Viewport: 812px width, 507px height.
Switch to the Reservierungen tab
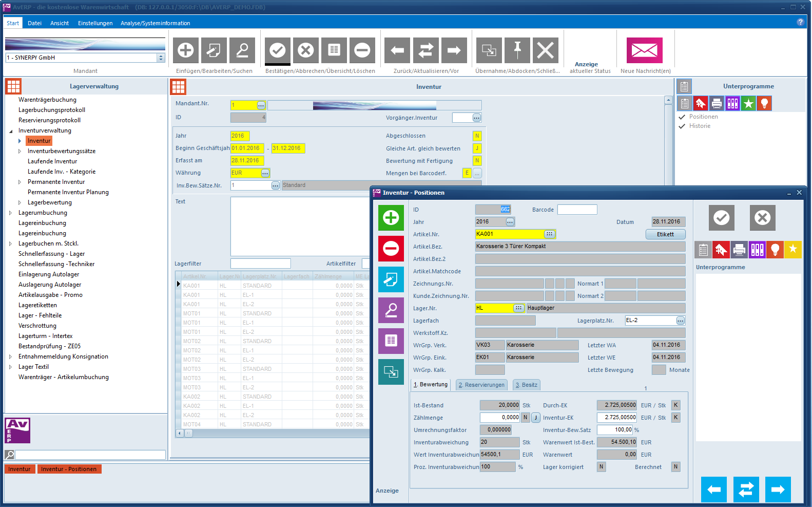481,385
